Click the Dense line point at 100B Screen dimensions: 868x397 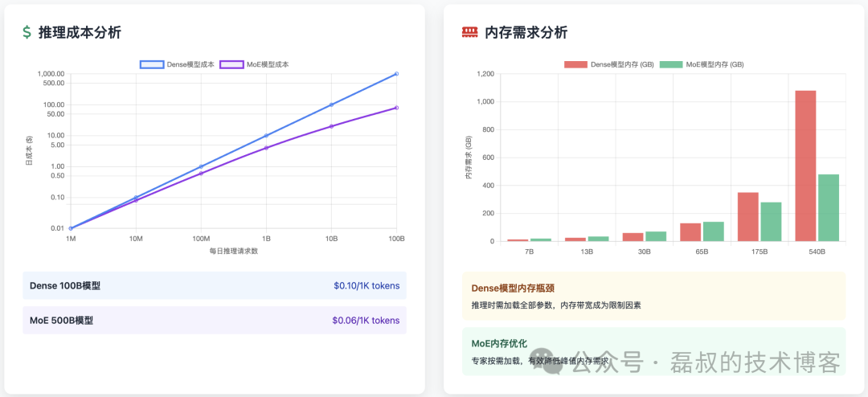396,74
